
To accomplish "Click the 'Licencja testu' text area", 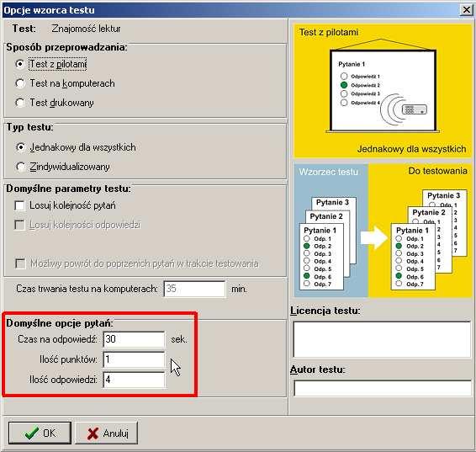I will point(382,339).
